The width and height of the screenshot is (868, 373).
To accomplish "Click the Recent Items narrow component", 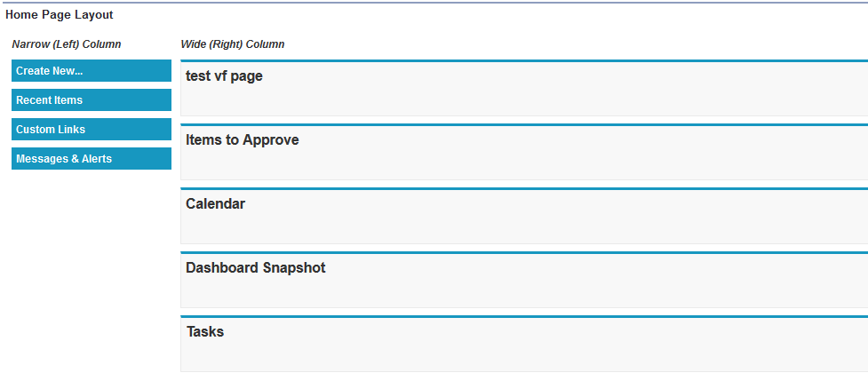I will coord(91,100).
